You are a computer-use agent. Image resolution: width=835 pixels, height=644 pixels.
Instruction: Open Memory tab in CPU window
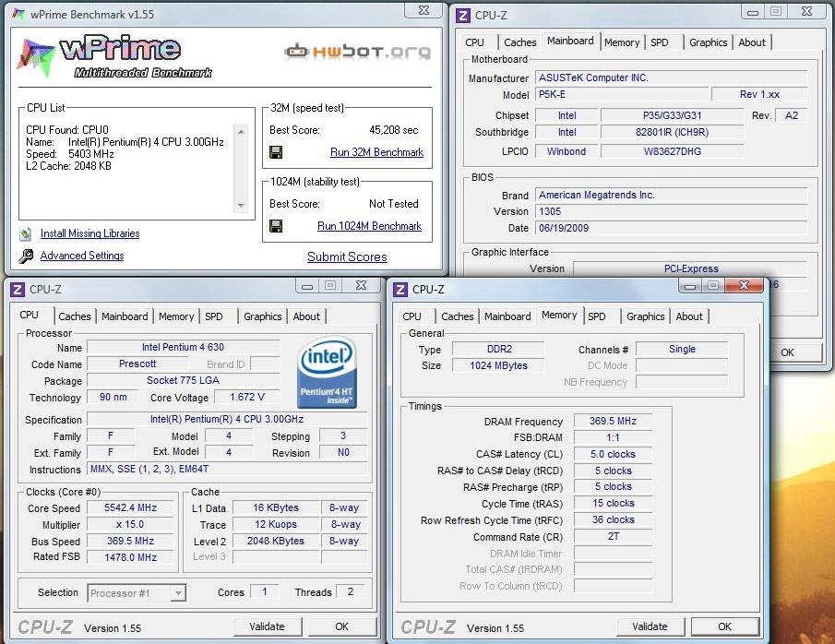[176, 316]
